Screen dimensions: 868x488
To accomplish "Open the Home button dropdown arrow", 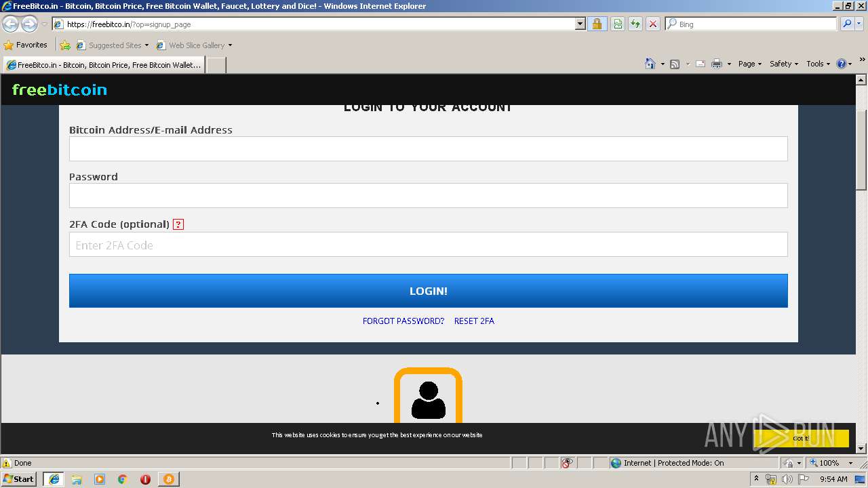I will (663, 64).
